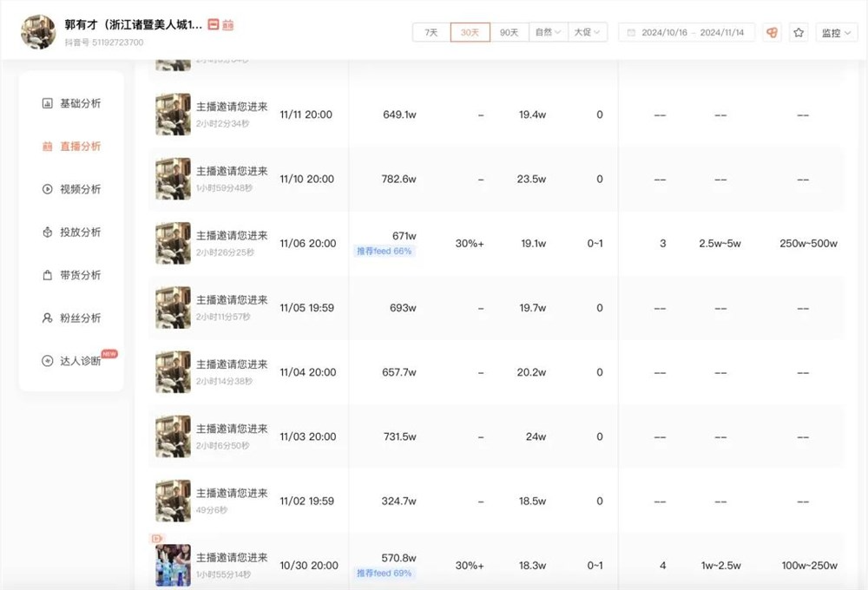
Task: Click the star favorite icon at top right
Action: [798, 31]
